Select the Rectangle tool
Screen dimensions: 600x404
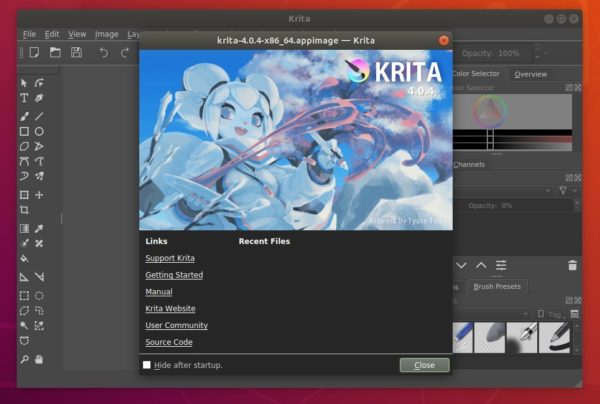point(24,132)
